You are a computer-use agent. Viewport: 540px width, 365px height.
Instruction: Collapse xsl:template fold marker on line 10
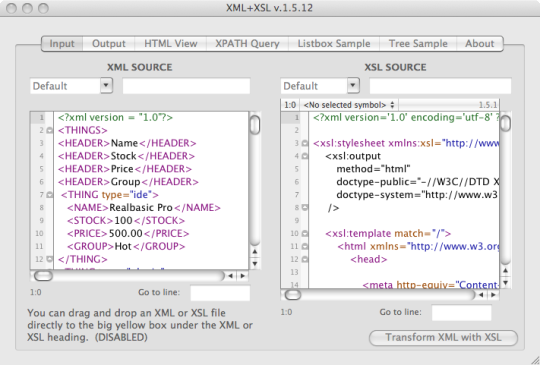(x=304, y=233)
